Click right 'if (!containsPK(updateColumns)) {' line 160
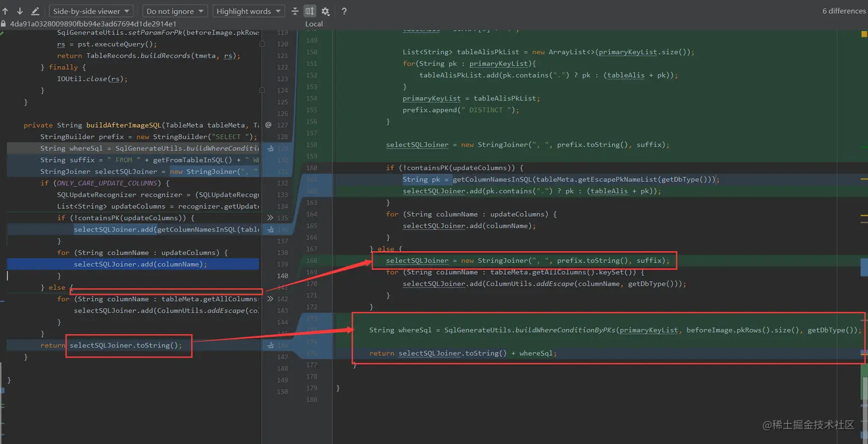 click(455, 168)
